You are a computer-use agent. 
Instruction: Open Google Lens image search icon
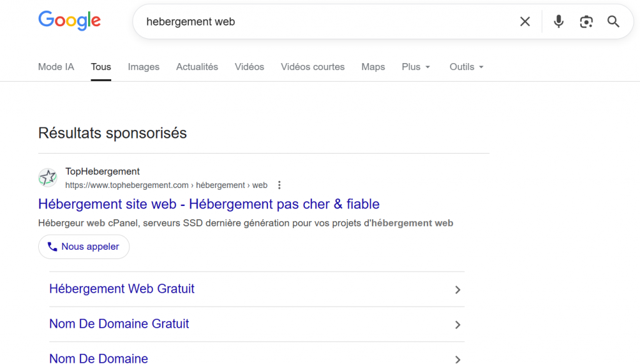(x=586, y=22)
